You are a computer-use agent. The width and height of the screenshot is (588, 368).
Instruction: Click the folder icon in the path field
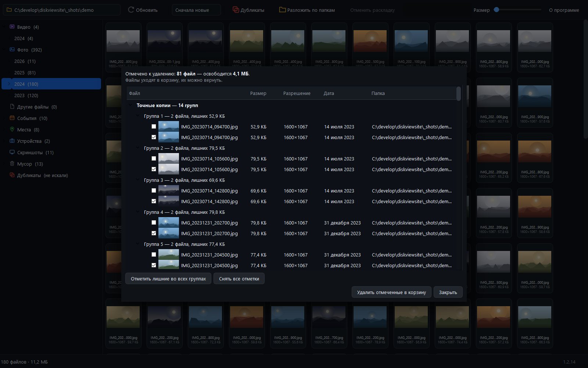(x=10, y=10)
